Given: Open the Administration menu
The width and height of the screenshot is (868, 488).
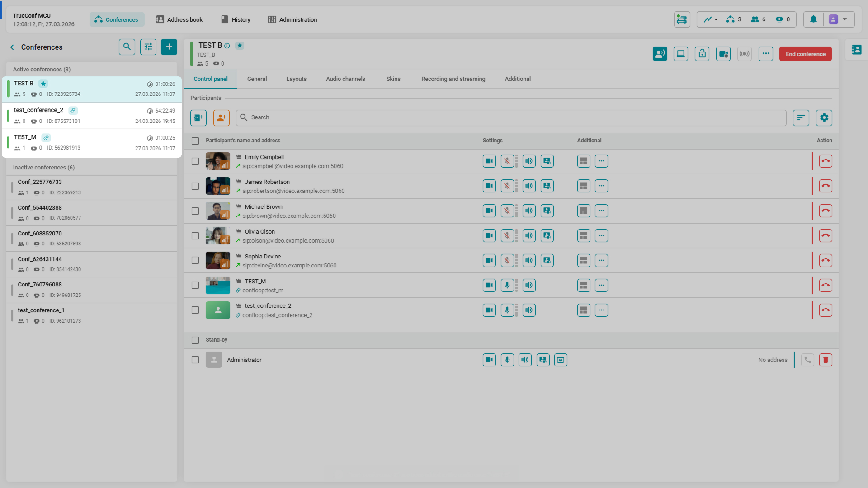Looking at the screenshot, I should pos(292,19).
